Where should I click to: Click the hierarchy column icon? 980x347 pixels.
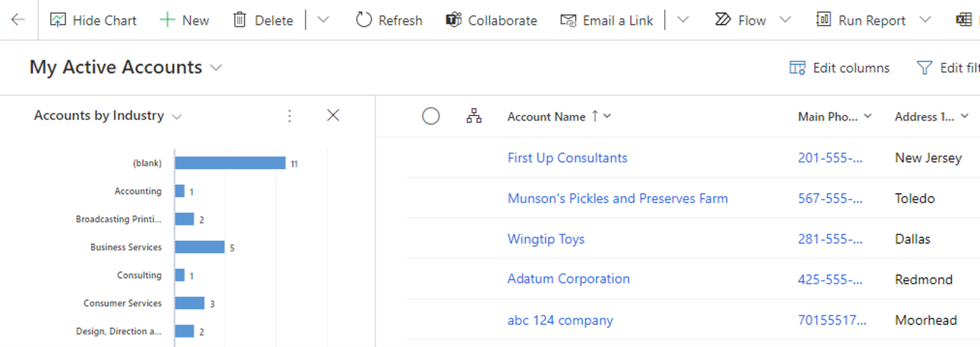pos(474,116)
